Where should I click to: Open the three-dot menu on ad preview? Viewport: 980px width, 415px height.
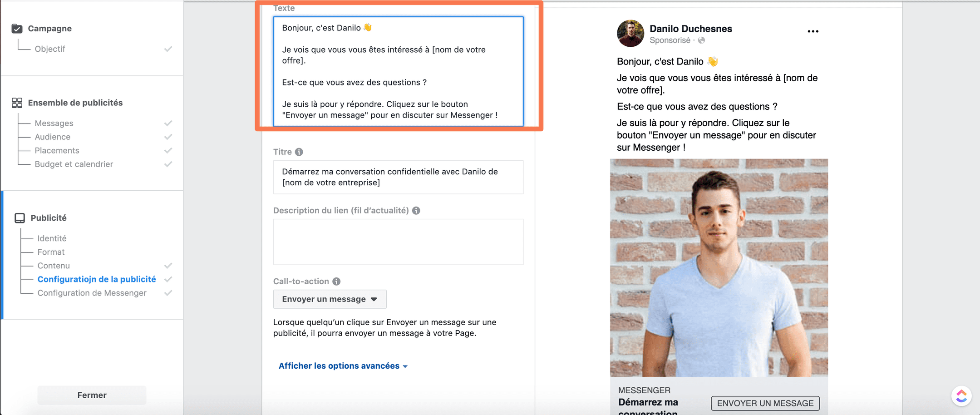tap(813, 31)
